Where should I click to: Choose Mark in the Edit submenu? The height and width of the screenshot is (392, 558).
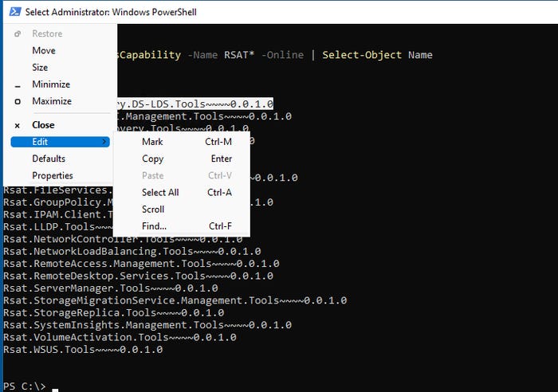182,142
